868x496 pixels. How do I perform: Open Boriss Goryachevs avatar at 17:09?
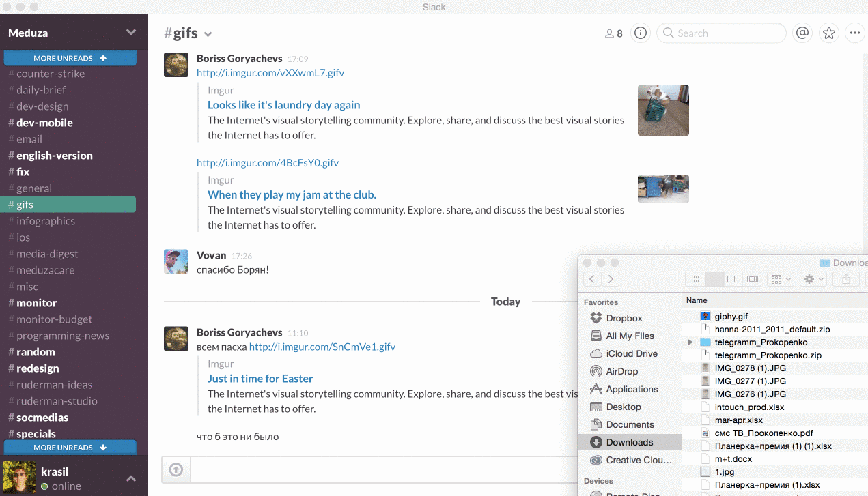point(176,64)
